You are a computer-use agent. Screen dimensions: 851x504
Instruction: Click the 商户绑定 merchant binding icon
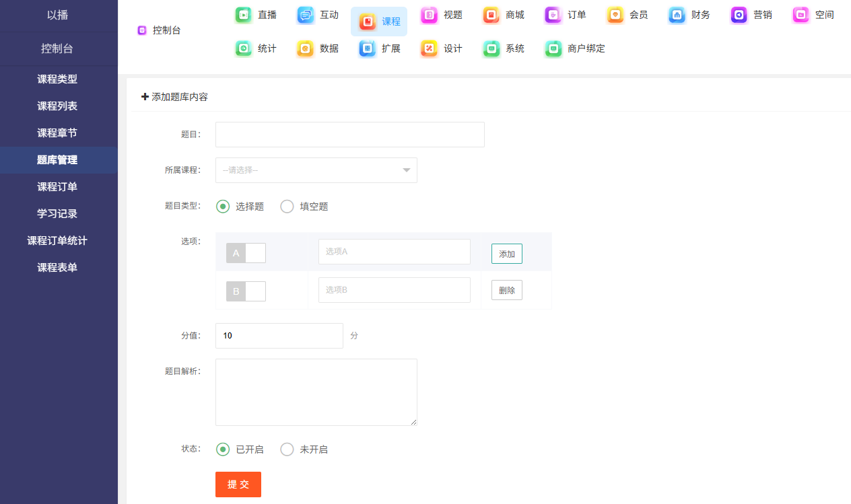tap(553, 48)
